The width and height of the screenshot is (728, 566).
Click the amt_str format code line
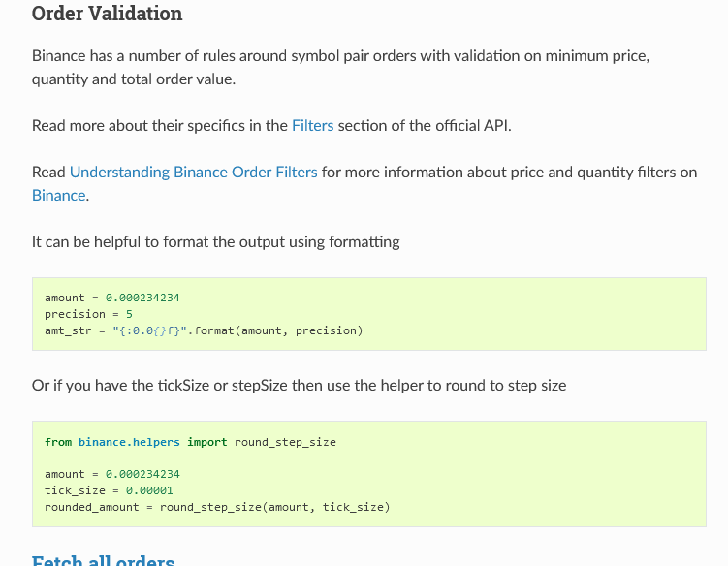click(204, 330)
